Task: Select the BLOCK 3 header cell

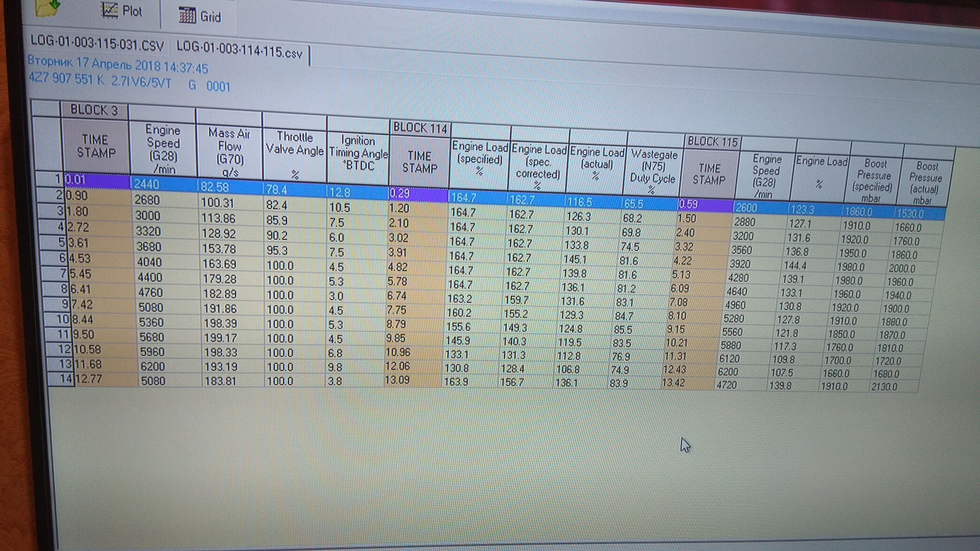Action: tap(94, 110)
